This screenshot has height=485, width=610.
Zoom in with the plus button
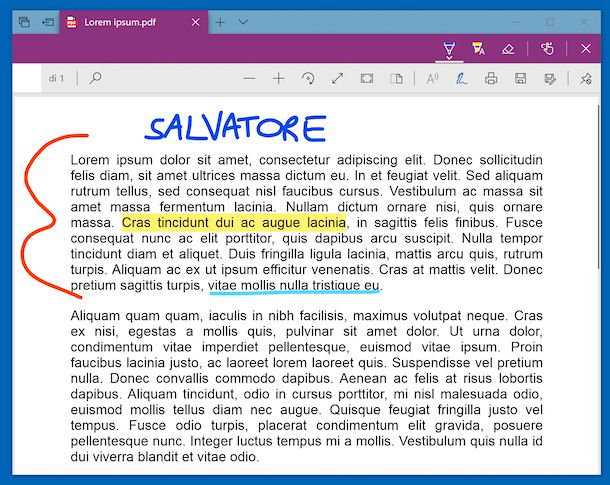[279, 79]
